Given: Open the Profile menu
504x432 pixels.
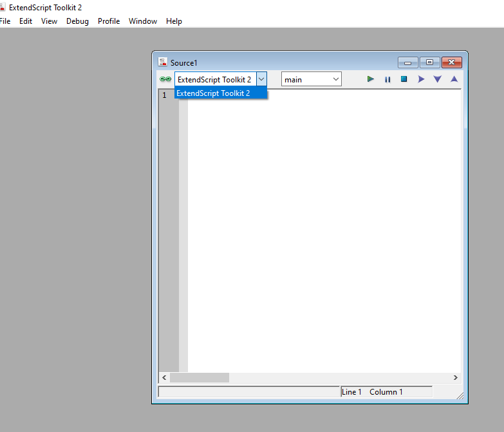Looking at the screenshot, I should click(x=109, y=21).
